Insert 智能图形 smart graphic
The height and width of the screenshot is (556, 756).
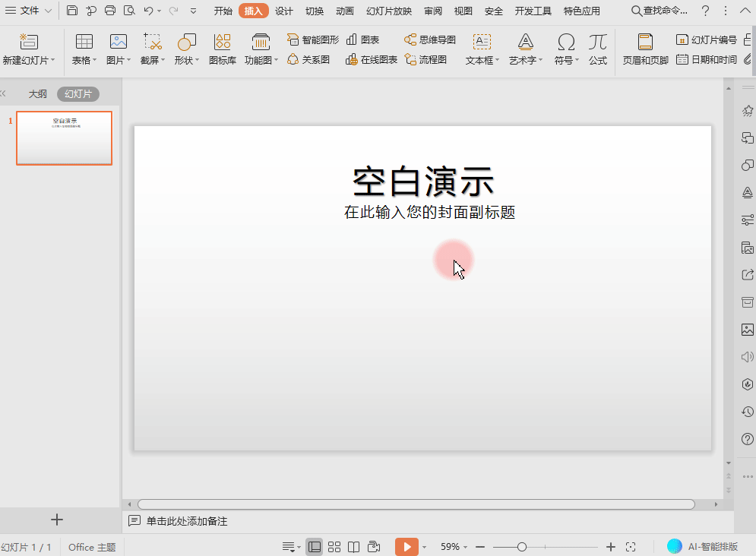313,39
